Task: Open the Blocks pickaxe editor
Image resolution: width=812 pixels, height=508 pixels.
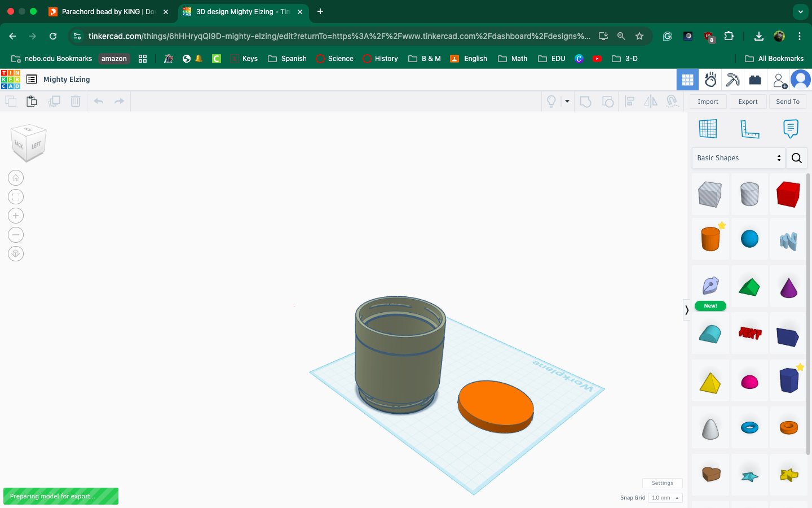Action: (732, 80)
